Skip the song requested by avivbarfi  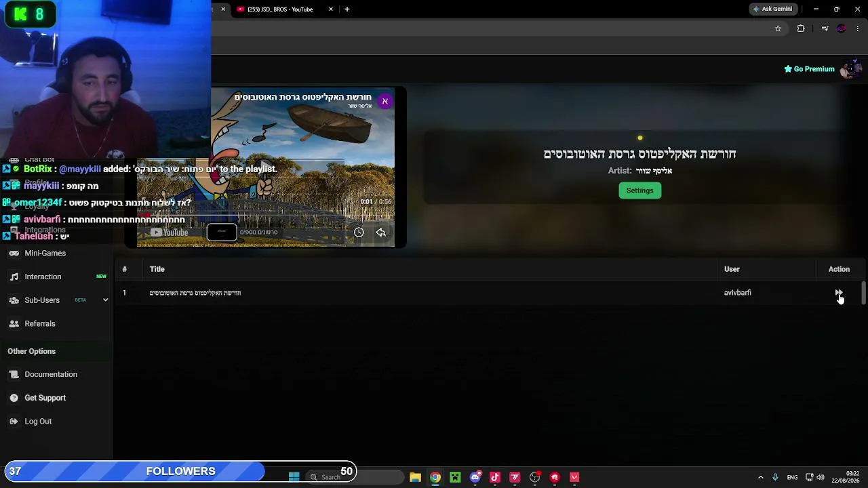click(x=838, y=293)
